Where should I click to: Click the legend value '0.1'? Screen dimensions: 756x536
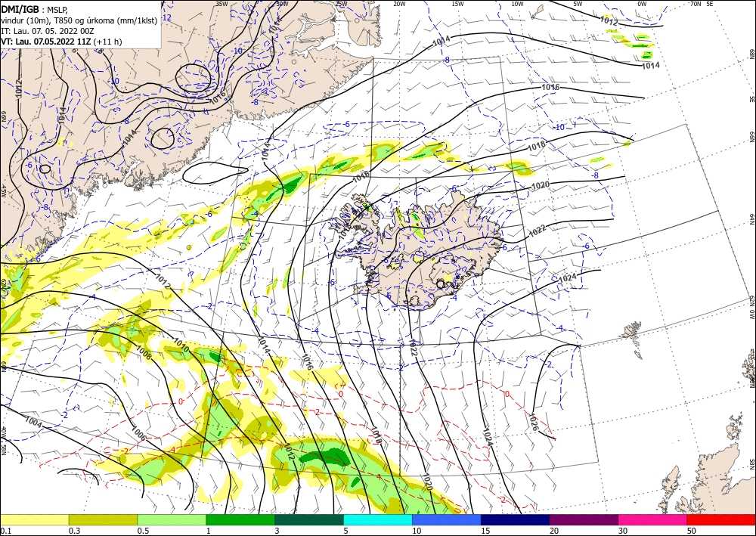[x=5, y=531]
